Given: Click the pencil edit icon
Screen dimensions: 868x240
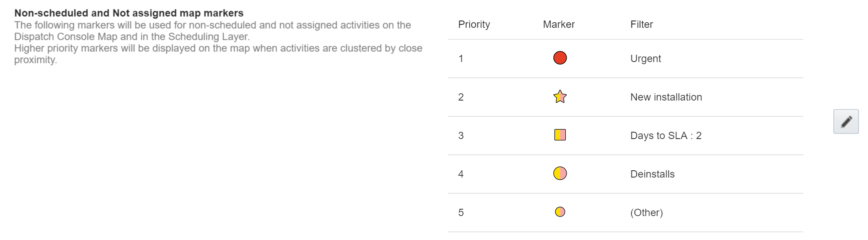Looking at the screenshot, I should (845, 121).
